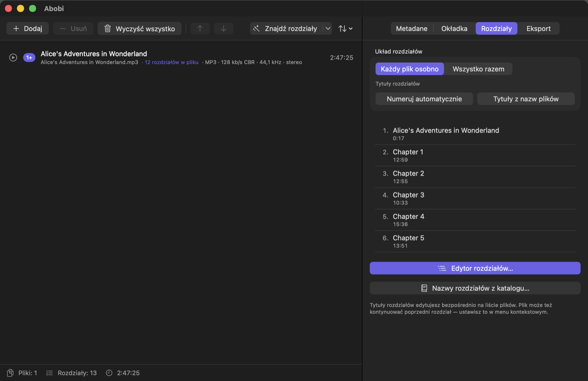Move file down with down arrow

[x=223, y=28]
